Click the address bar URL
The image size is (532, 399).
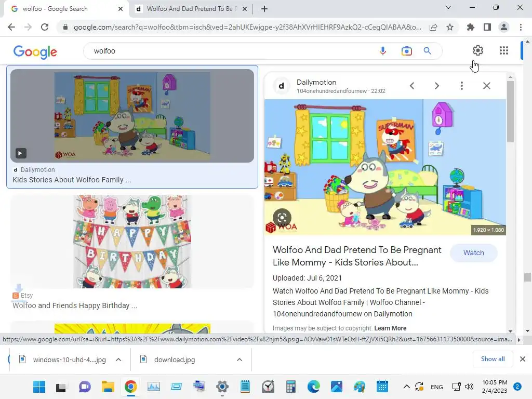(247, 27)
